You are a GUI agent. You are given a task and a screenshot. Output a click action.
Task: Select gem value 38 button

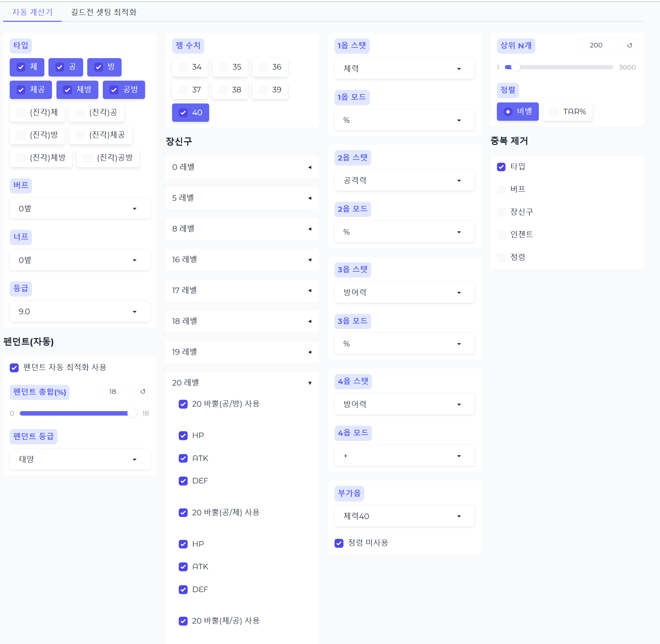point(230,90)
